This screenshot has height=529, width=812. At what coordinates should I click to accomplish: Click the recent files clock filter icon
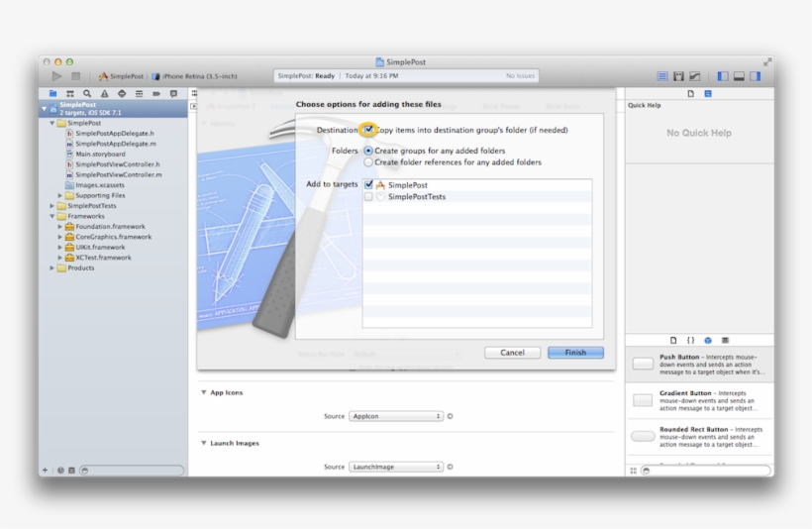[x=60, y=471]
